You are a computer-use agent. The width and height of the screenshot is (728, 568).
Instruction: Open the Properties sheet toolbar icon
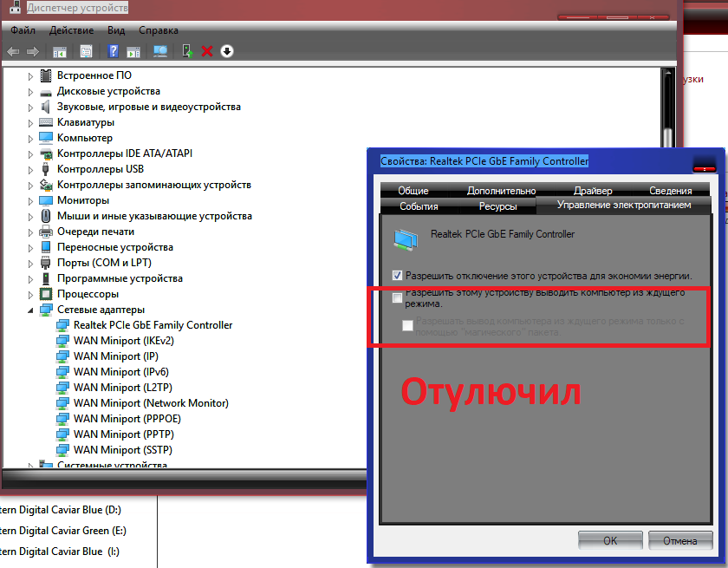point(87,51)
